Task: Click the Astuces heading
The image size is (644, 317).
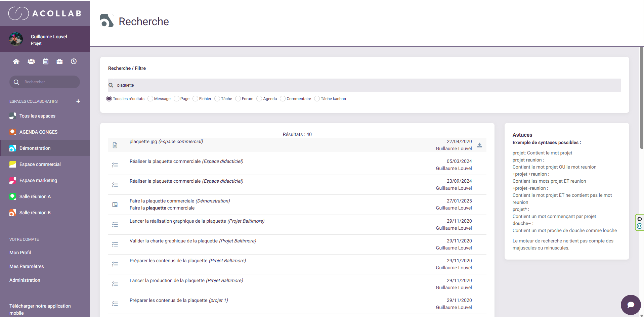Action: tap(522, 135)
